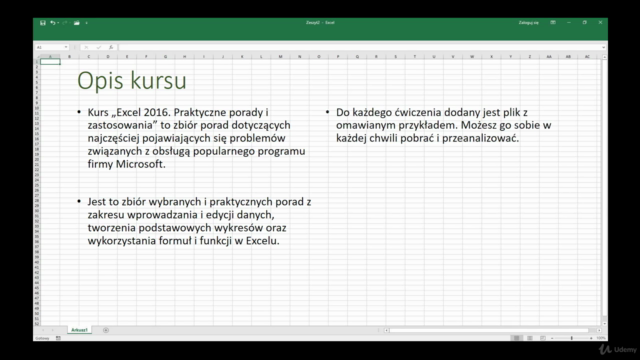Viewport: 640px width, 360px height.
Task: Click the zoom slider handle
Action: [571, 338]
